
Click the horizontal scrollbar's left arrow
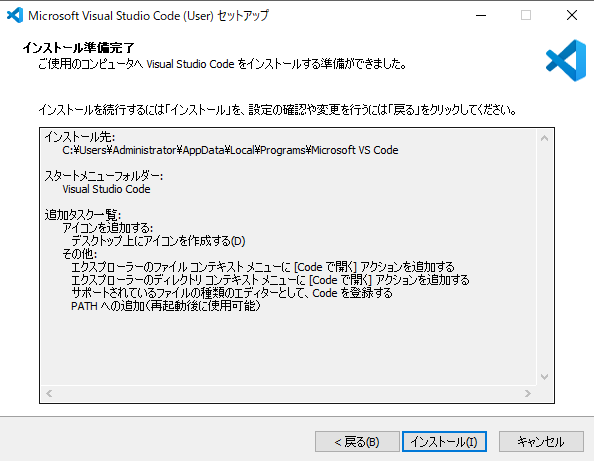[x=49, y=394]
